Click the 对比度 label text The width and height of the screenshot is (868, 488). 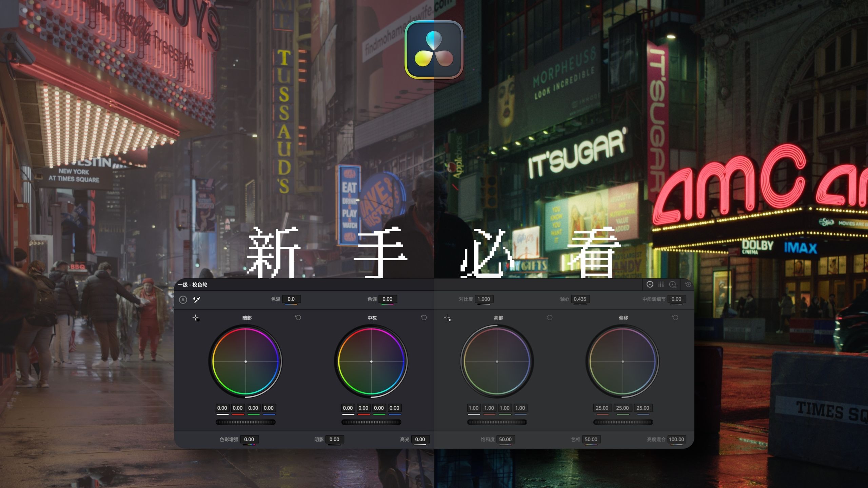pos(466,299)
